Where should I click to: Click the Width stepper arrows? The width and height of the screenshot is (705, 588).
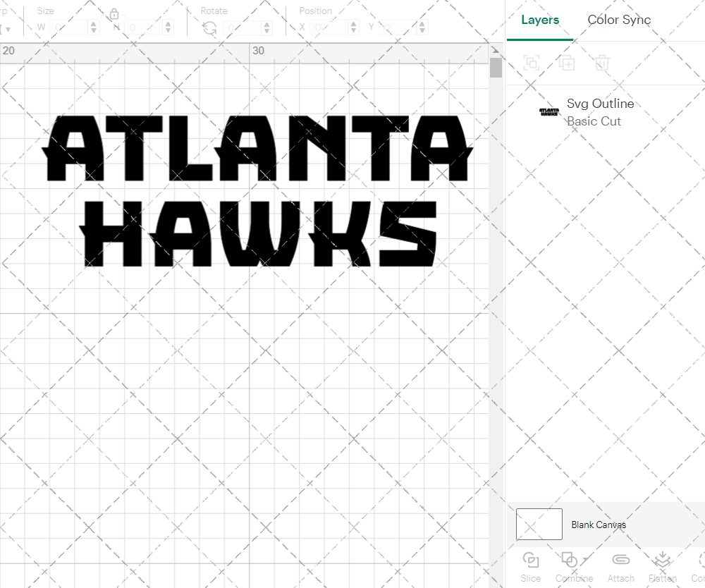tap(94, 27)
